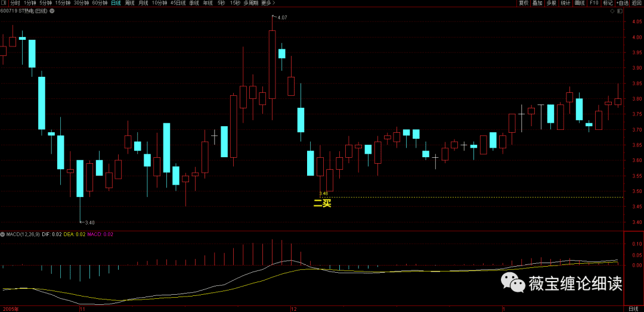Select the 5分钟 period tab
The height and width of the screenshot is (312, 644).
point(46,4)
